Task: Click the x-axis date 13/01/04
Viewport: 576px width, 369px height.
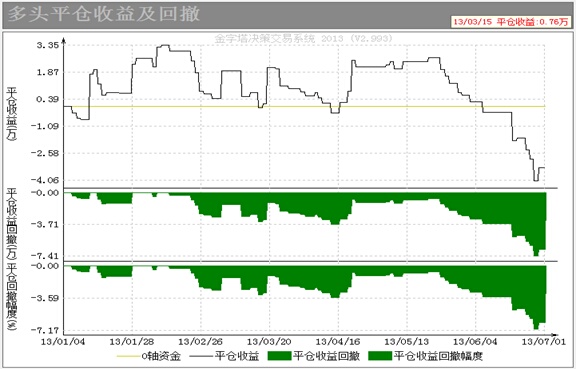Action: [63, 341]
